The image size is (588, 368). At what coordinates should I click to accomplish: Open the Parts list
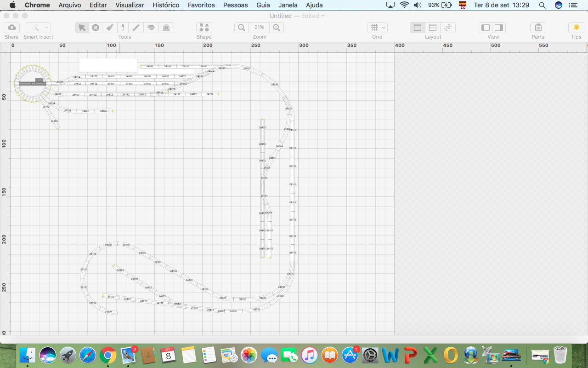(538, 28)
